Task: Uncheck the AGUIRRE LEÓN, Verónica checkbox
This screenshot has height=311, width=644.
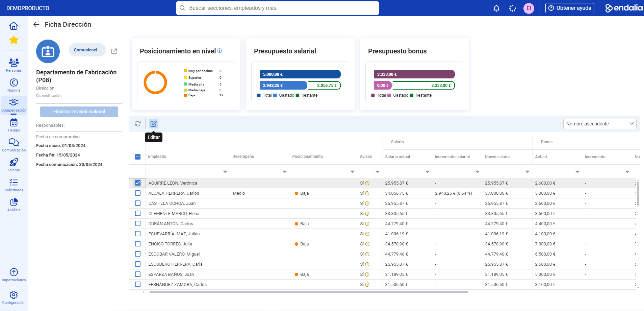Action: (138, 183)
